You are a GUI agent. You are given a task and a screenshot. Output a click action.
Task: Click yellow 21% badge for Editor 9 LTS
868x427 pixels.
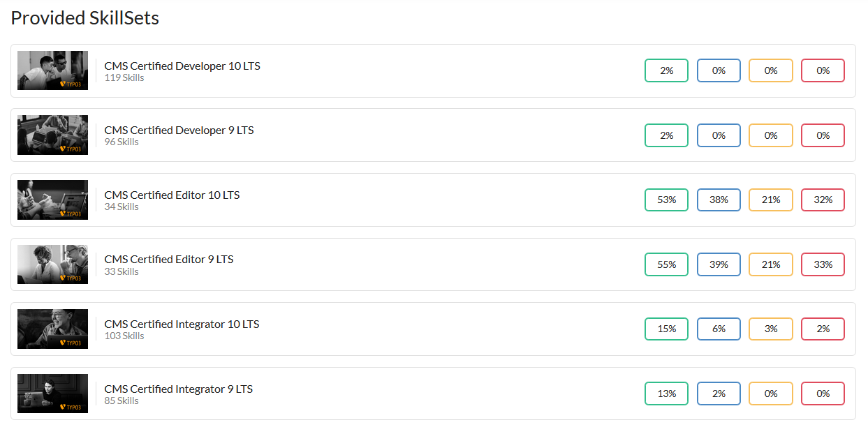click(x=771, y=264)
